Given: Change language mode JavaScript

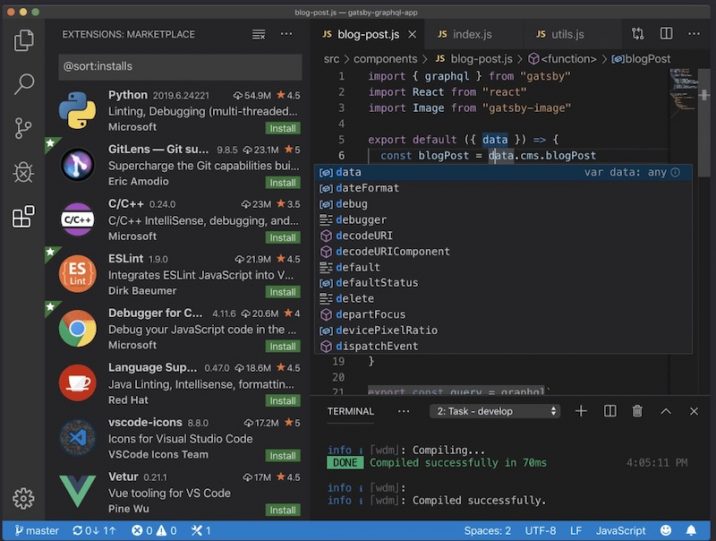Looking at the screenshot, I should click(x=621, y=530).
